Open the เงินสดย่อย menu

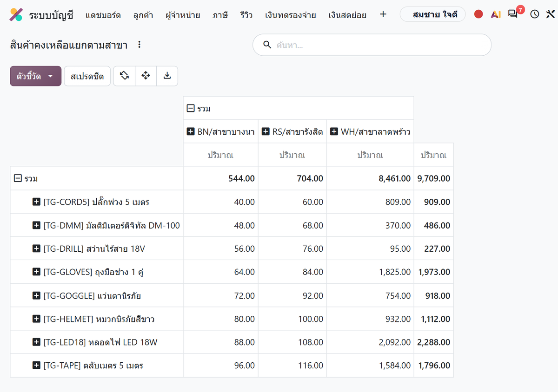pos(347,15)
